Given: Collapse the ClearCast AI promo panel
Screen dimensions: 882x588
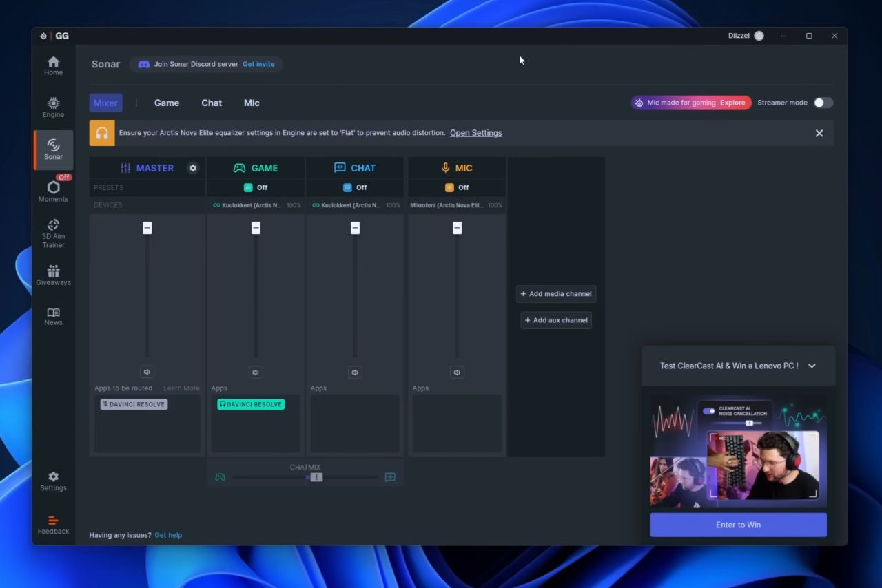Looking at the screenshot, I should (x=812, y=366).
